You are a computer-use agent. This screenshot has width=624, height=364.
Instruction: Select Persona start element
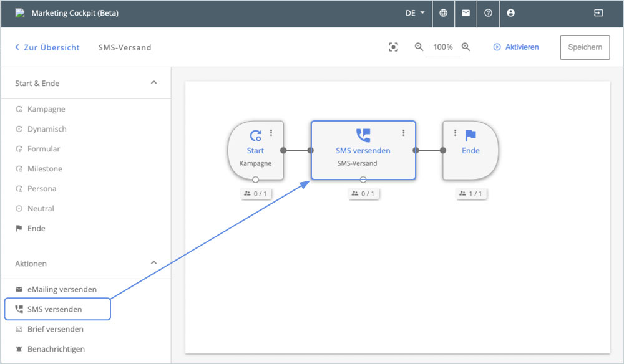[x=36, y=189]
